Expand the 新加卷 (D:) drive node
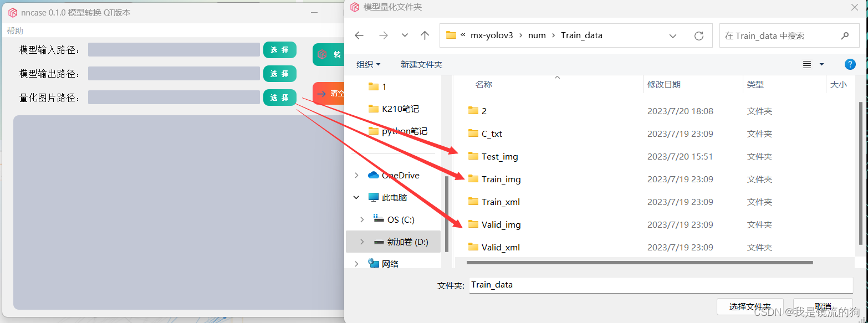This screenshot has width=868, height=323. point(362,242)
